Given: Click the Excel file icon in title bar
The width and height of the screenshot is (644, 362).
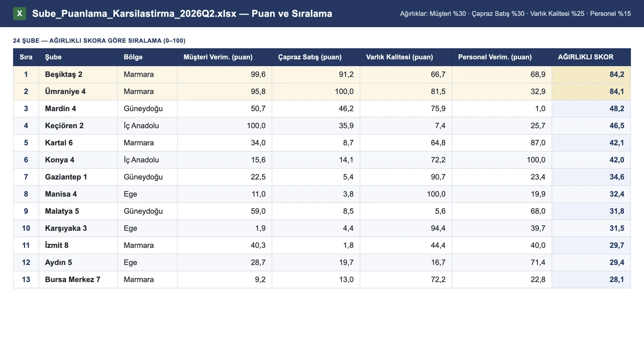Looking at the screenshot, I should 20,14.
